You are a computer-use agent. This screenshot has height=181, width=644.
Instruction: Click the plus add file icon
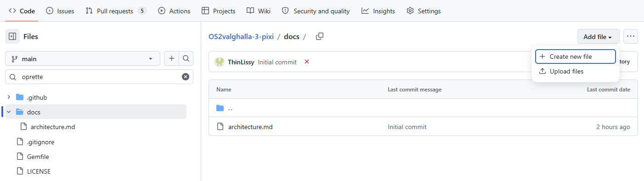(x=171, y=59)
